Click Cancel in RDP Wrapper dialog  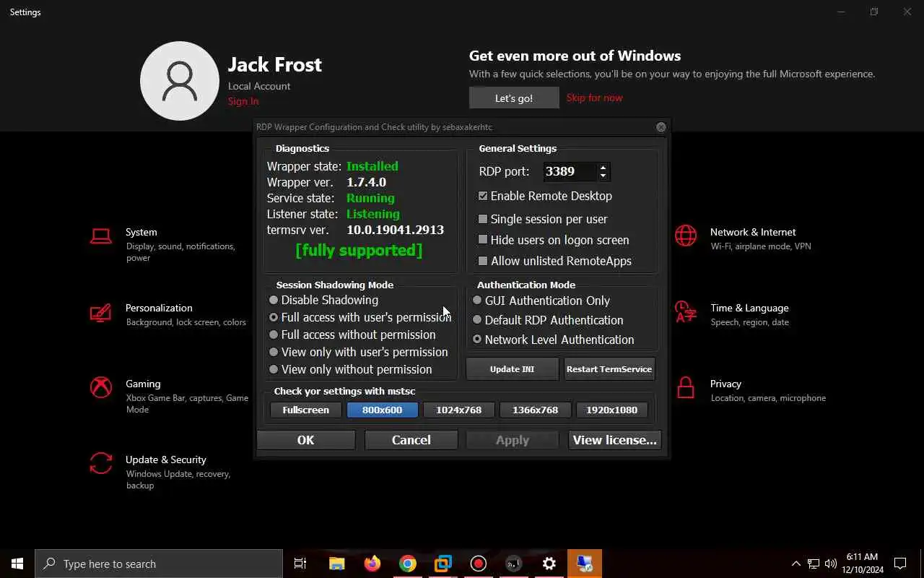411,440
